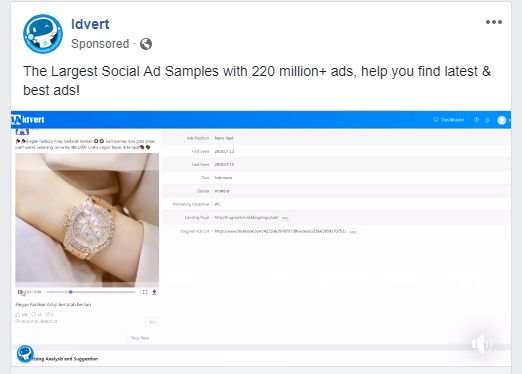Pause the watch video with play control
This screenshot has width=522, height=374.
[20, 292]
